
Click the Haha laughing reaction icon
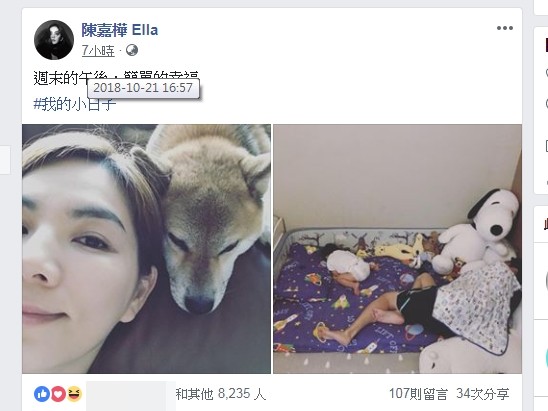coord(74,394)
